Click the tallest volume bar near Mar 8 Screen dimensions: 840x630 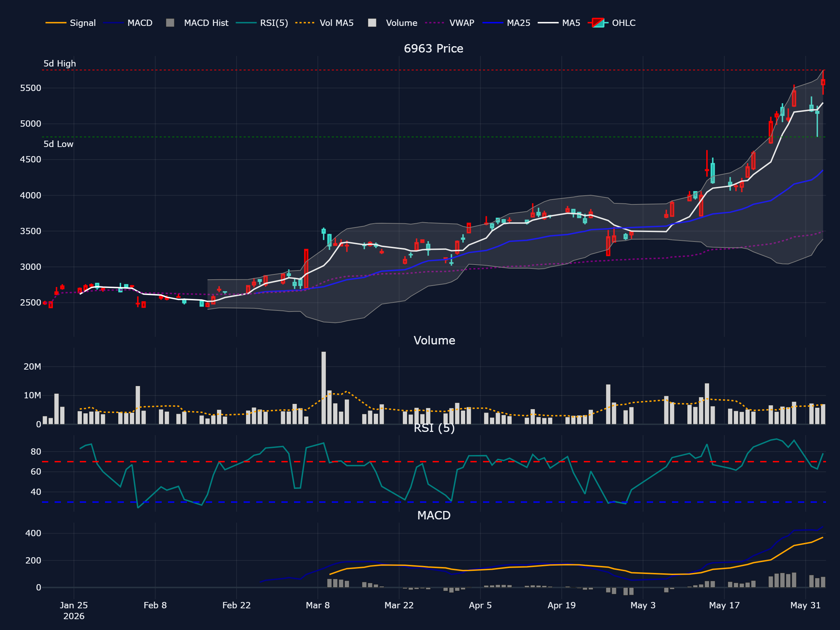pos(323,388)
